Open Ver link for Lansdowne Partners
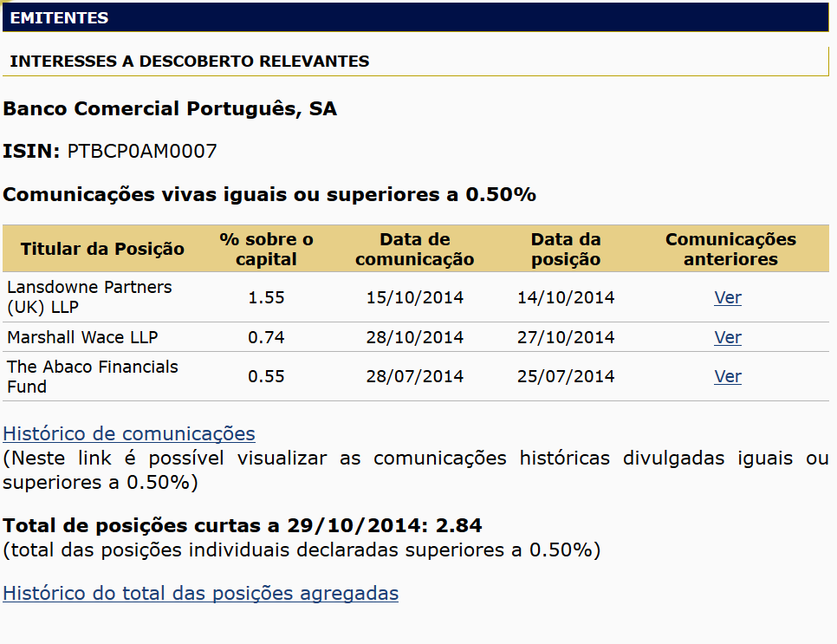This screenshot has height=644, width=837. (728, 298)
